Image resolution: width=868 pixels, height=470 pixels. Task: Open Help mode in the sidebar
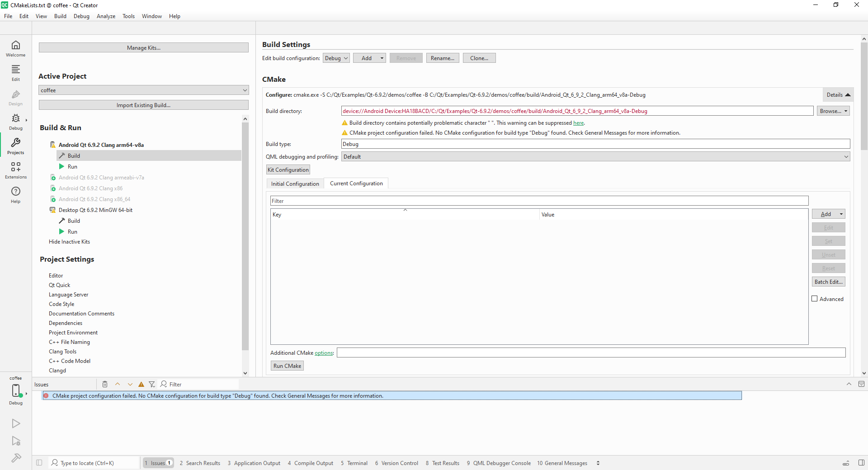(x=16, y=195)
